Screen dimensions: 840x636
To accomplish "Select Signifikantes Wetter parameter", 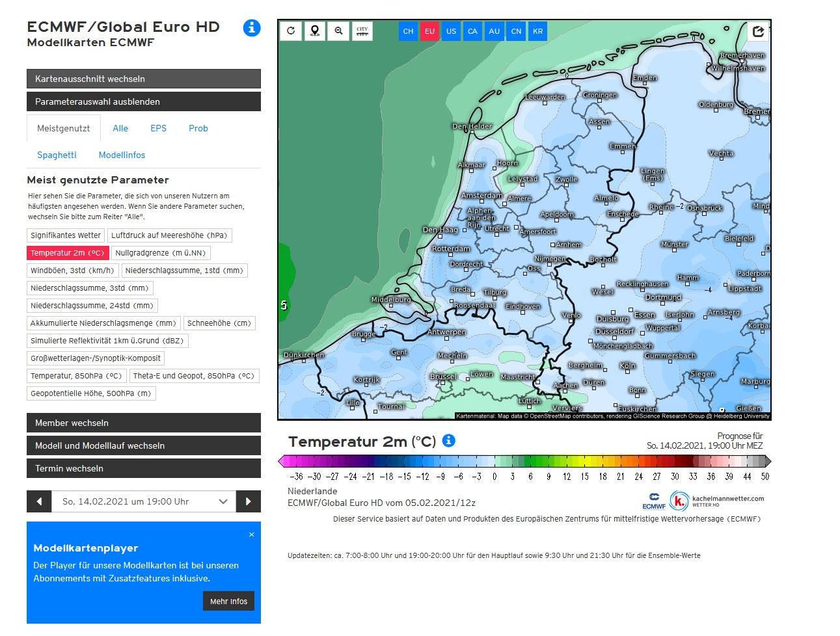I will (66, 235).
